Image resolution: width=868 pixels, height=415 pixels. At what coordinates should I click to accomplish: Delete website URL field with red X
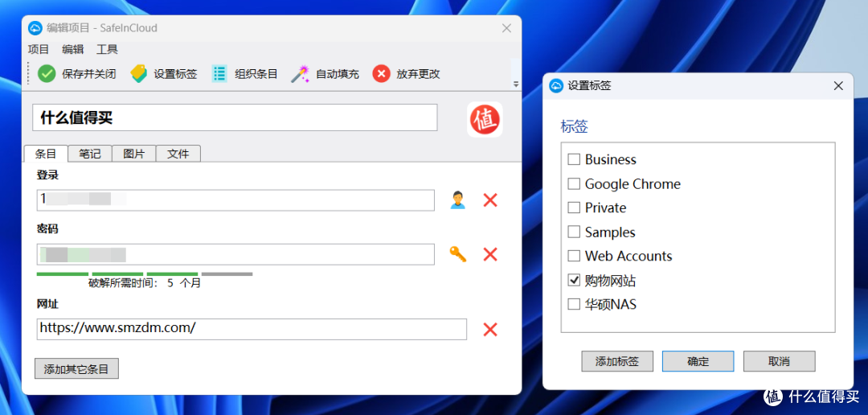[x=490, y=330]
